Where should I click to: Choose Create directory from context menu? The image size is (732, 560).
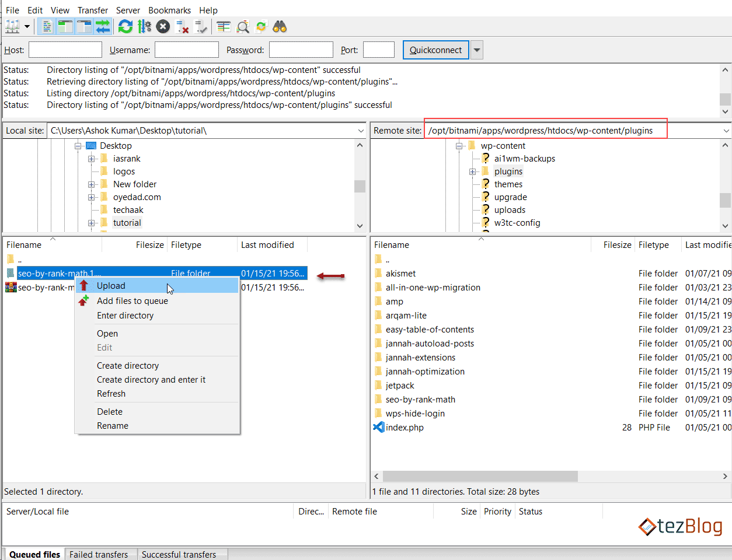coord(157,366)
